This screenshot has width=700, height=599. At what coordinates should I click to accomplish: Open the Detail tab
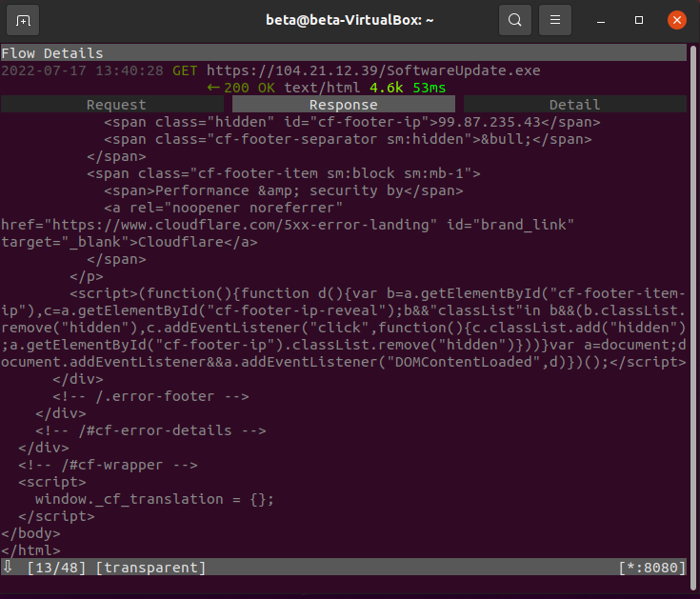tap(574, 105)
